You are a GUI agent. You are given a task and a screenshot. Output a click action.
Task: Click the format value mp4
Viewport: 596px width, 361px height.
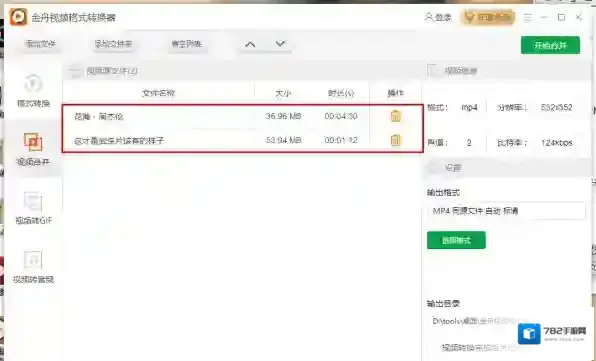tap(469, 108)
